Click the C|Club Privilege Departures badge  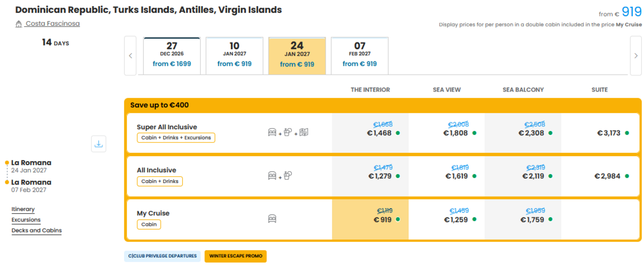click(x=162, y=256)
